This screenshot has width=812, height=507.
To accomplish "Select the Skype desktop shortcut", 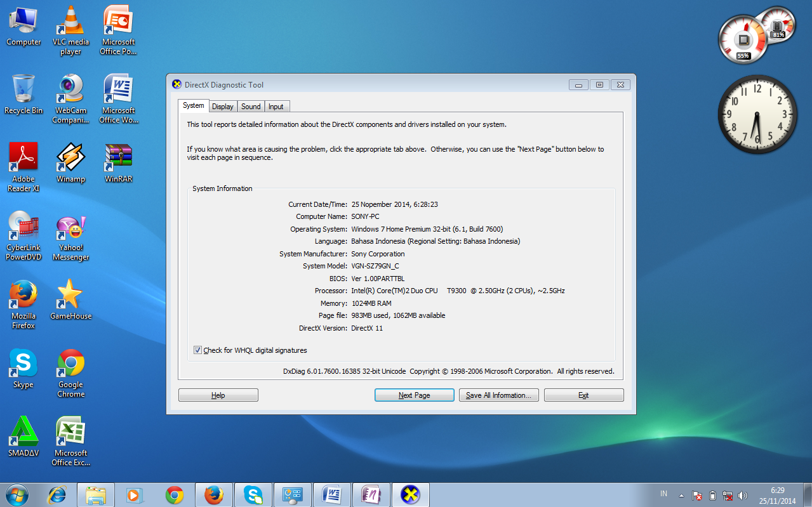I will point(23,369).
